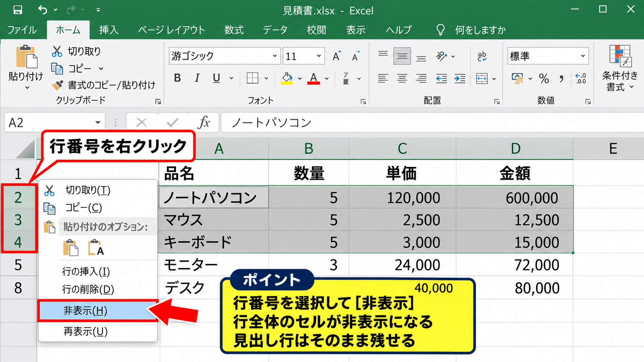
Task: Open the borders dropdown arrow
Action: tap(266, 78)
